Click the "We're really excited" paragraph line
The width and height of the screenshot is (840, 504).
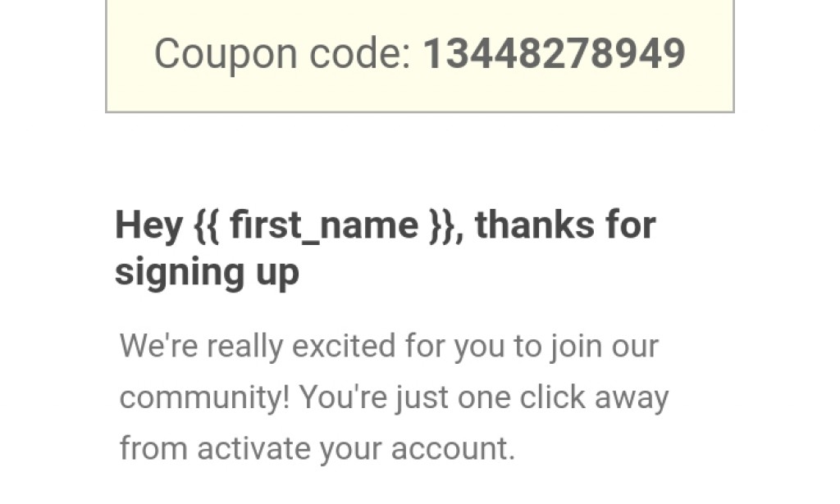[x=389, y=346]
